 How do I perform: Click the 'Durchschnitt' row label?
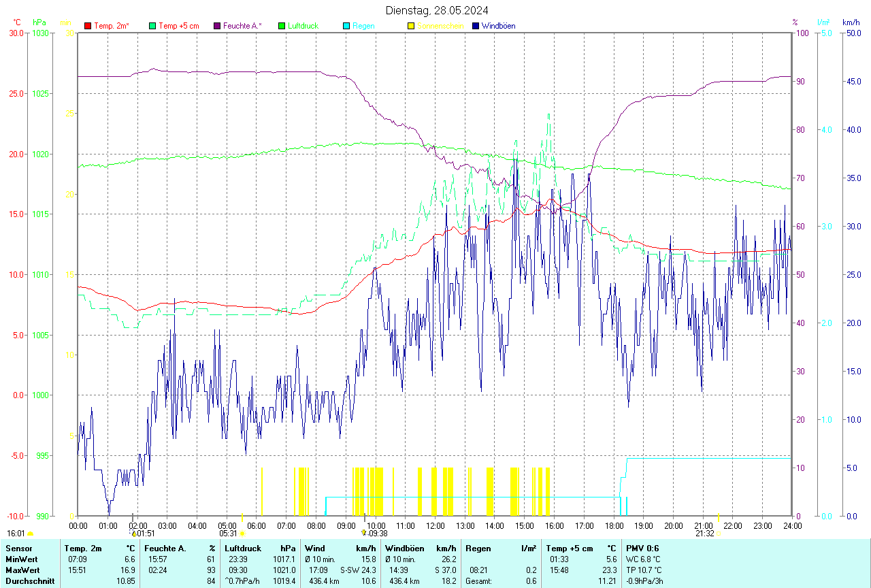(x=29, y=581)
